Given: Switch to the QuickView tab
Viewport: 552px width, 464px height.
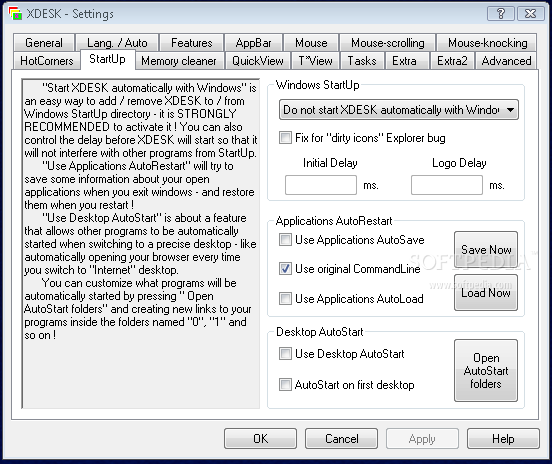Looking at the screenshot, I should pyautogui.click(x=258, y=61).
